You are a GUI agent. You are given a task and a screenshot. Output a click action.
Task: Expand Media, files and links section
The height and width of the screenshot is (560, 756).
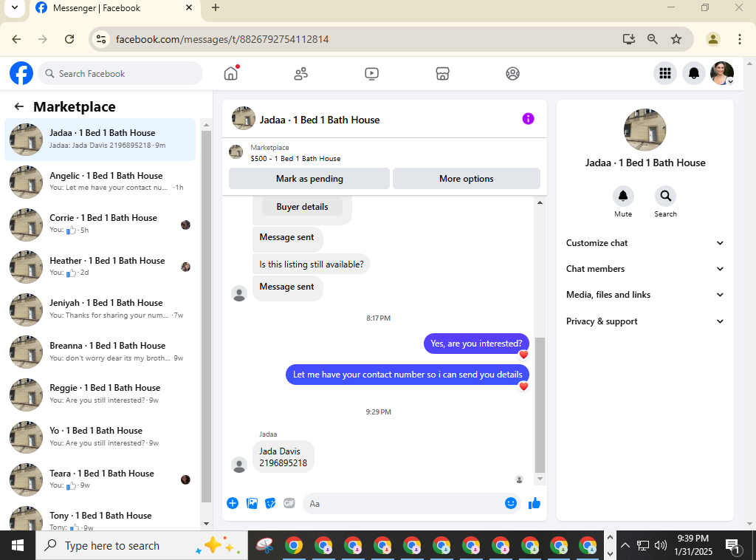click(645, 295)
